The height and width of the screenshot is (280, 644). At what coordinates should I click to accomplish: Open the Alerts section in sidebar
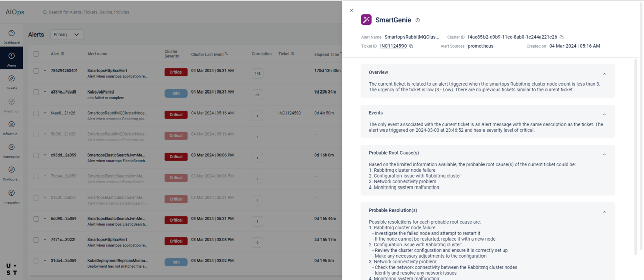pyautogui.click(x=11, y=59)
